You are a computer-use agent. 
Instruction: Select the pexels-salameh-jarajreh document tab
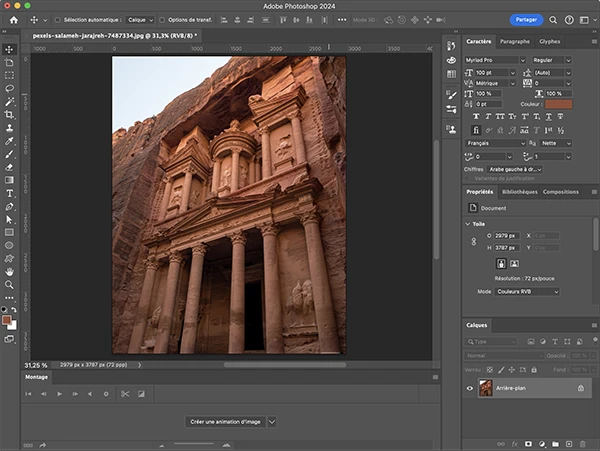pyautogui.click(x=115, y=36)
